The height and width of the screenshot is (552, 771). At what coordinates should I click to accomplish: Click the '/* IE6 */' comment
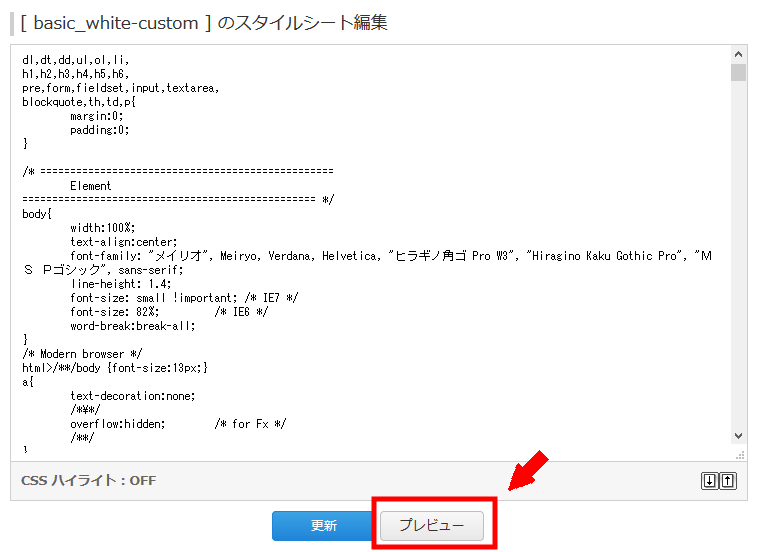241,312
